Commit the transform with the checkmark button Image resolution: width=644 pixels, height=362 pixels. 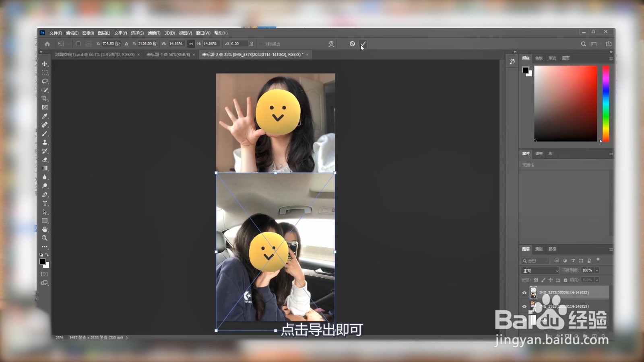pyautogui.click(x=363, y=43)
